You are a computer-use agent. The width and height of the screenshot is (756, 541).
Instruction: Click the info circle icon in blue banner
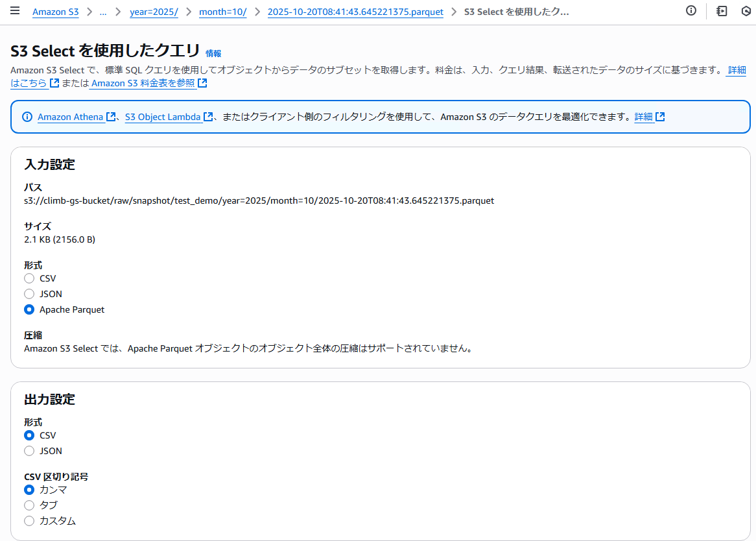pyautogui.click(x=27, y=117)
